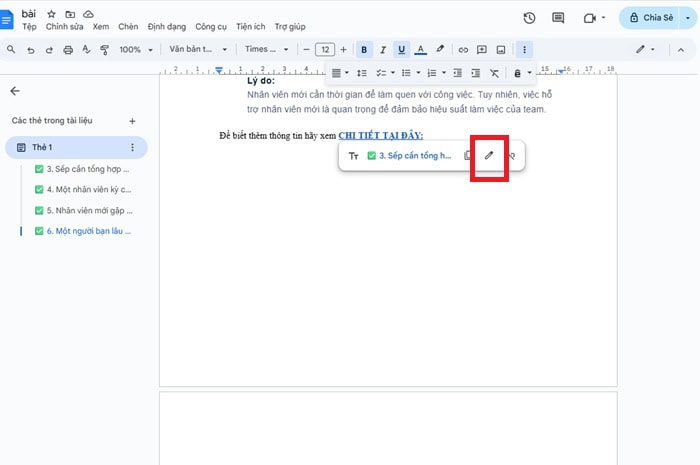Open line and paragraph spacing
The width and height of the screenshot is (700, 465).
point(362,73)
